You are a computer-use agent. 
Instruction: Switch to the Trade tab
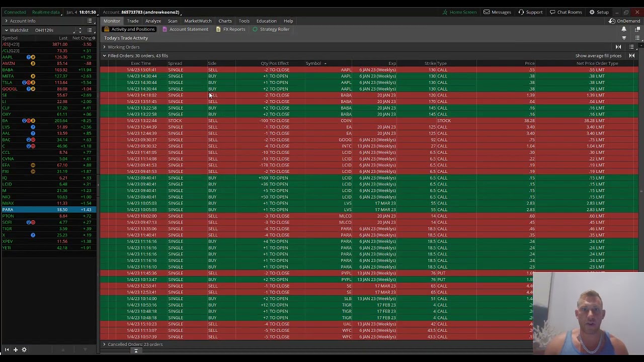pyautogui.click(x=133, y=21)
